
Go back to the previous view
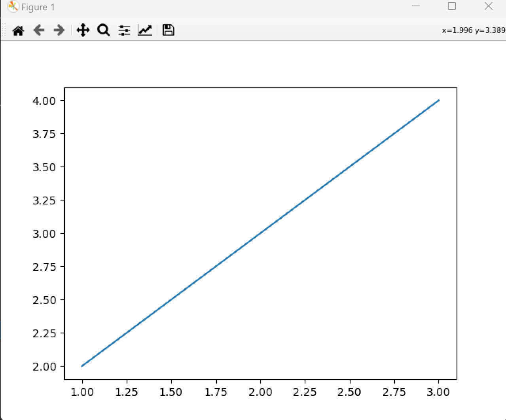point(39,30)
